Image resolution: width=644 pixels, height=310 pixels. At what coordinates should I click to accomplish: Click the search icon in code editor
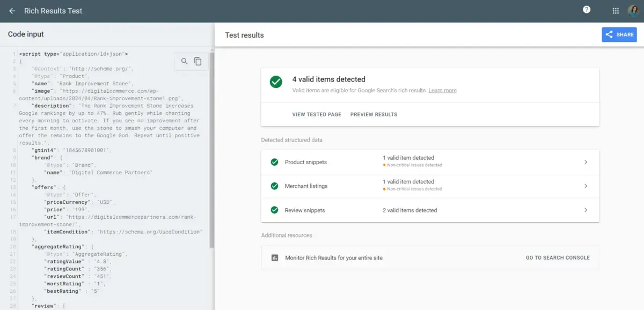click(x=185, y=61)
